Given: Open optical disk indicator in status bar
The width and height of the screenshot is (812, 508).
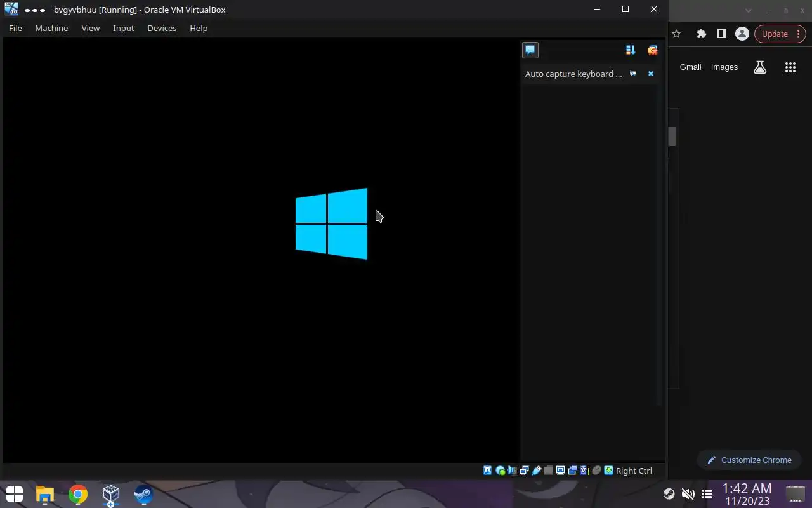Looking at the screenshot, I should click(x=501, y=471).
